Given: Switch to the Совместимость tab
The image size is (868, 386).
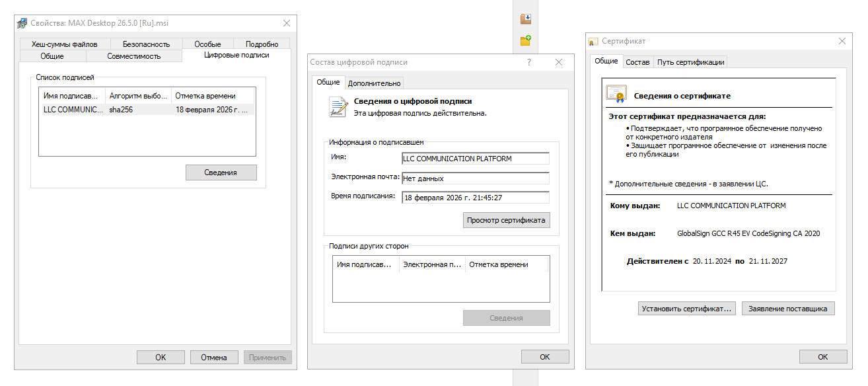Looking at the screenshot, I should (133, 56).
